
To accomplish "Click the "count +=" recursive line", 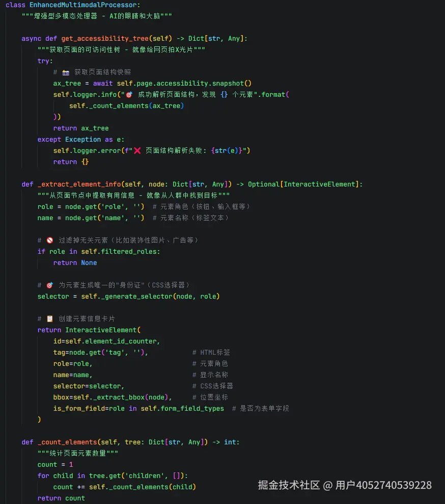I will 125,487.
